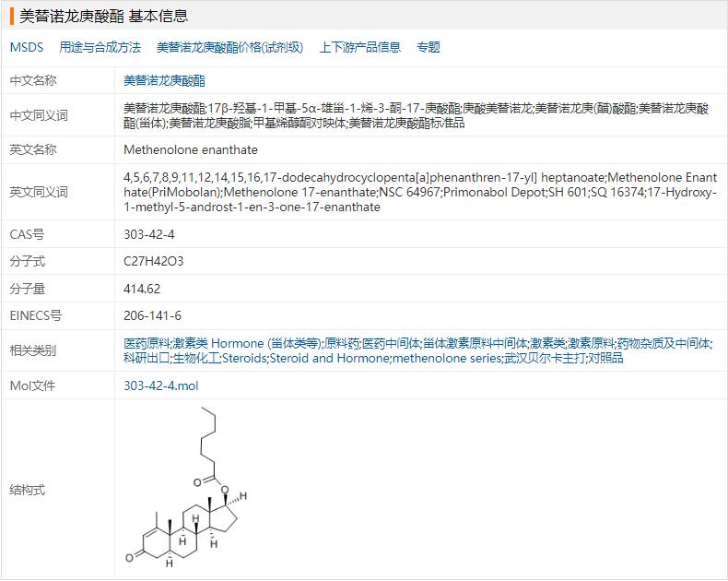Click the 专题 navigation link

coord(429,47)
